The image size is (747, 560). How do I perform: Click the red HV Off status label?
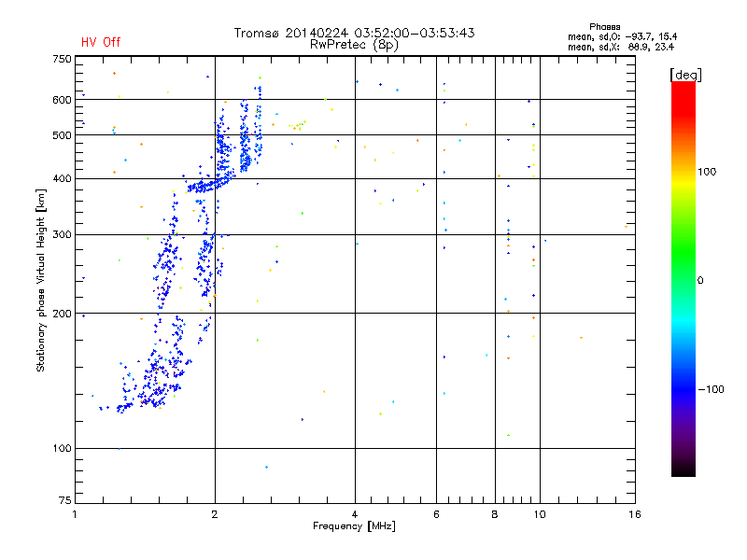101,42
